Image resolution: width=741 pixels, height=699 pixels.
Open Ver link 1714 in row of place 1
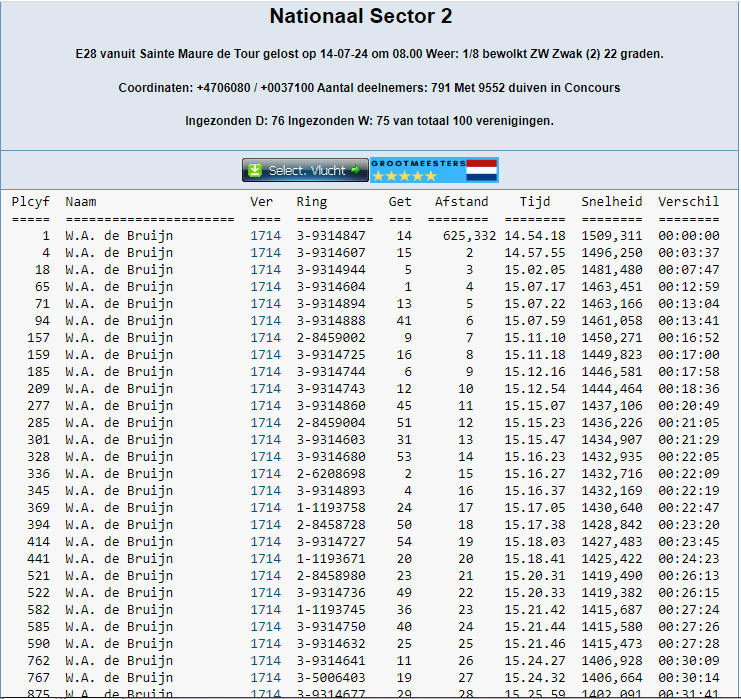(266, 235)
